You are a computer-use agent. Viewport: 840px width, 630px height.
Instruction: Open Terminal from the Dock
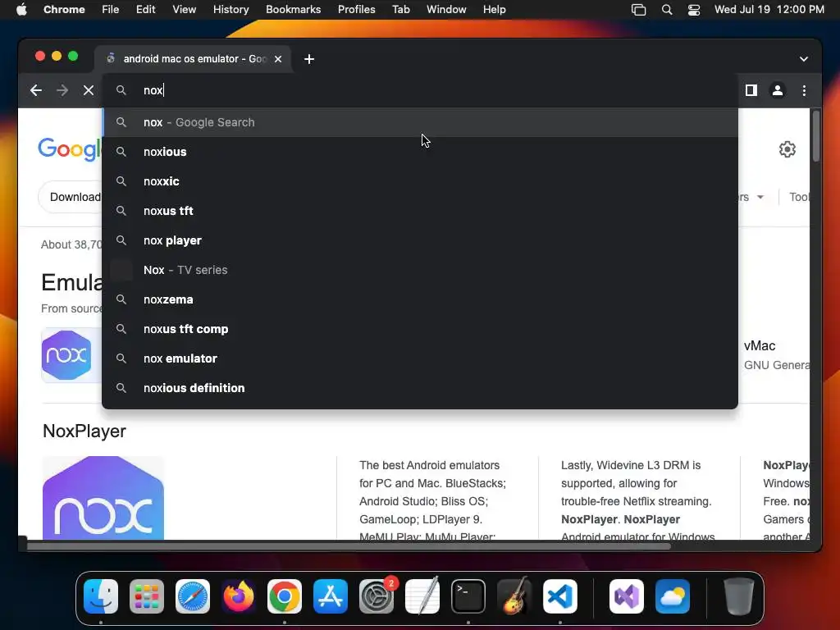point(468,596)
